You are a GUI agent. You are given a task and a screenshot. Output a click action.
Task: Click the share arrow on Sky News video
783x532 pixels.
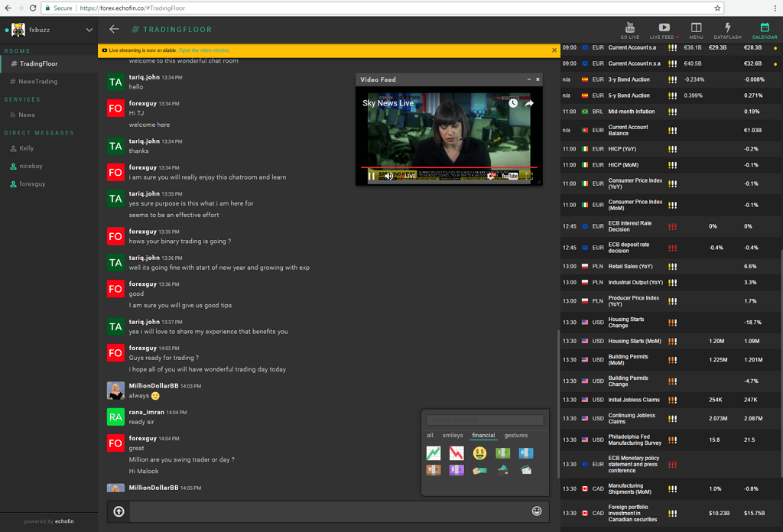coord(529,103)
